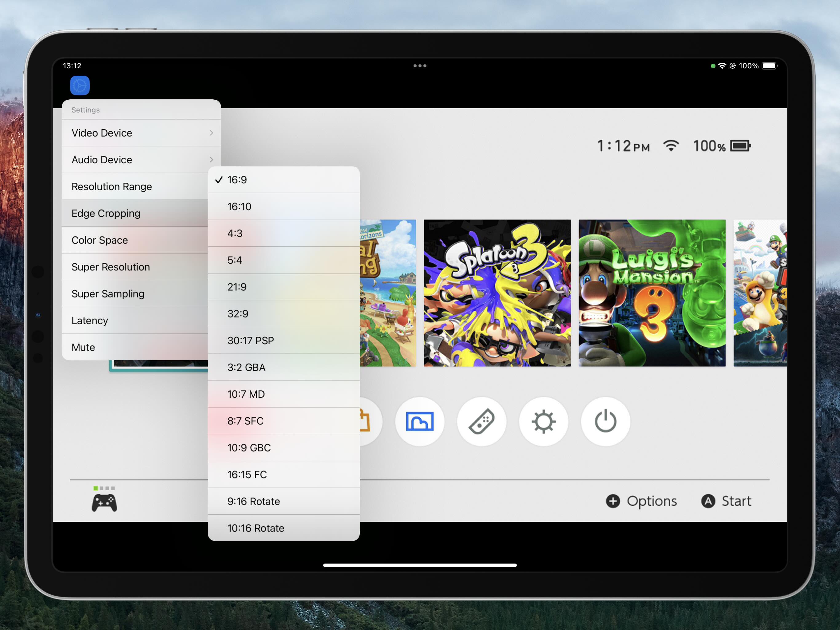Viewport: 840px width, 630px height.
Task: Pick the 3:2 GBA option
Action: pyautogui.click(x=284, y=367)
